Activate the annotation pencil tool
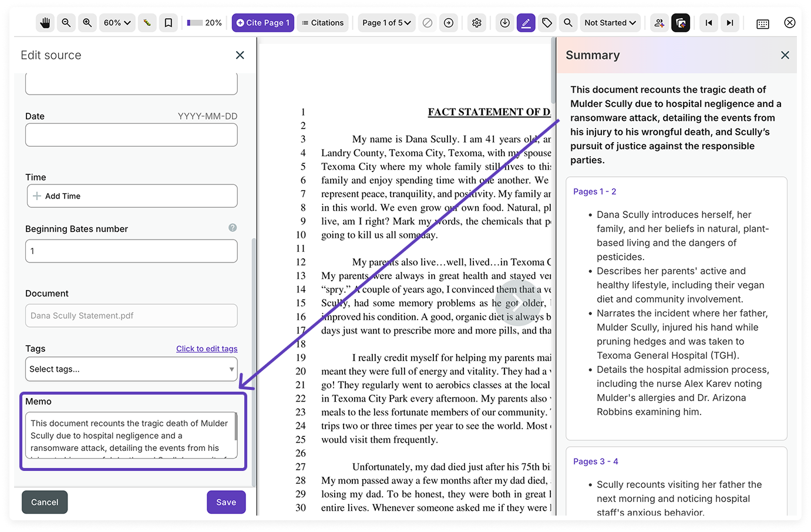This screenshot has width=811, height=532. coord(526,22)
